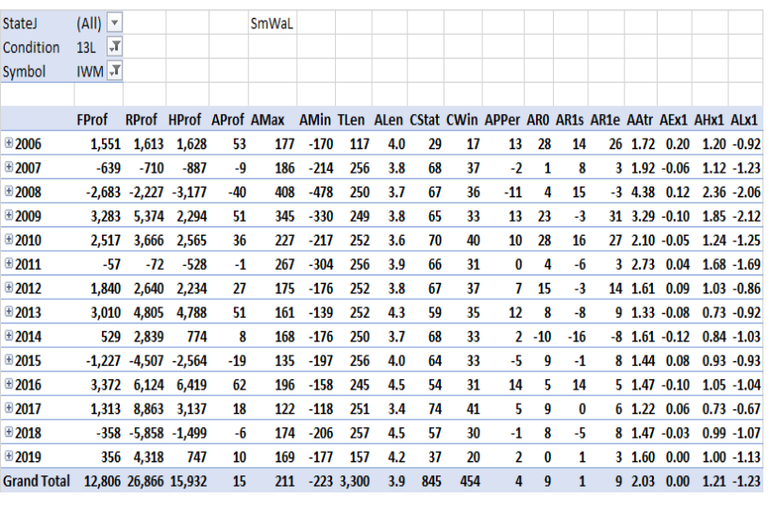The width and height of the screenshot is (770, 532).
Task: Select the 2018 RProf value -5,858
Action: 146,433
